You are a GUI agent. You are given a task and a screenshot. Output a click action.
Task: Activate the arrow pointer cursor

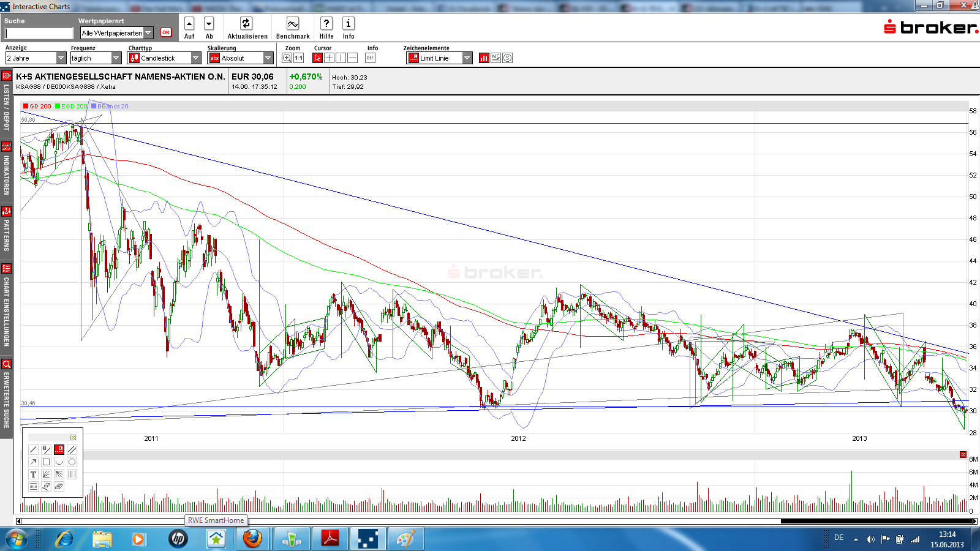(x=317, y=58)
